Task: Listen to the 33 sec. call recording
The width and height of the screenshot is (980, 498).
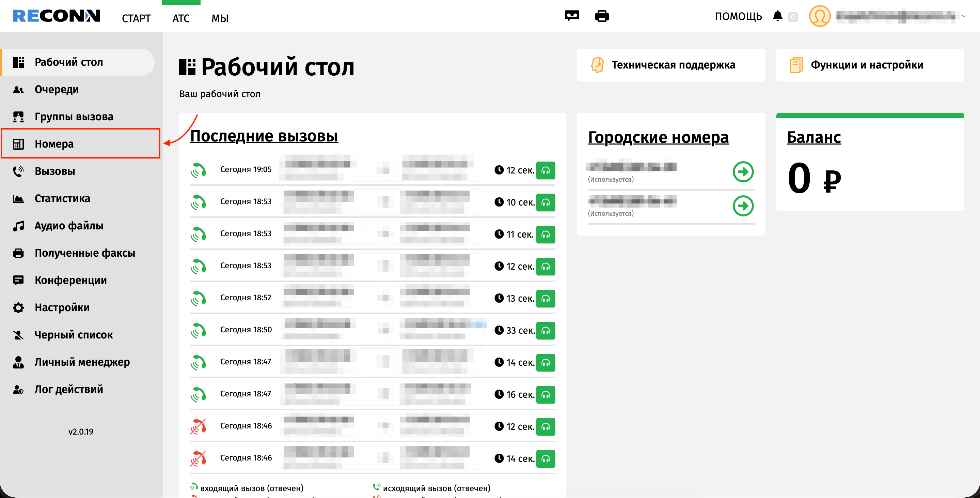Action: pos(545,330)
